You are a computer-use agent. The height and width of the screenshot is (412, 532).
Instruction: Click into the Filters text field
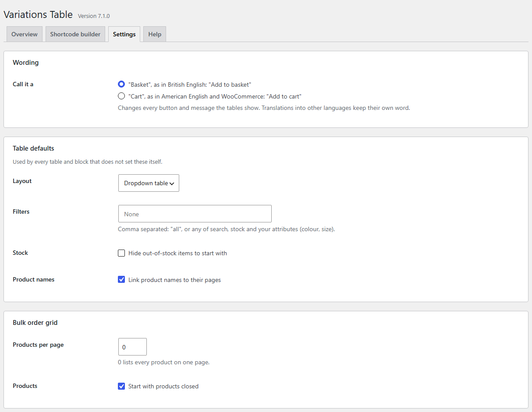(195, 214)
